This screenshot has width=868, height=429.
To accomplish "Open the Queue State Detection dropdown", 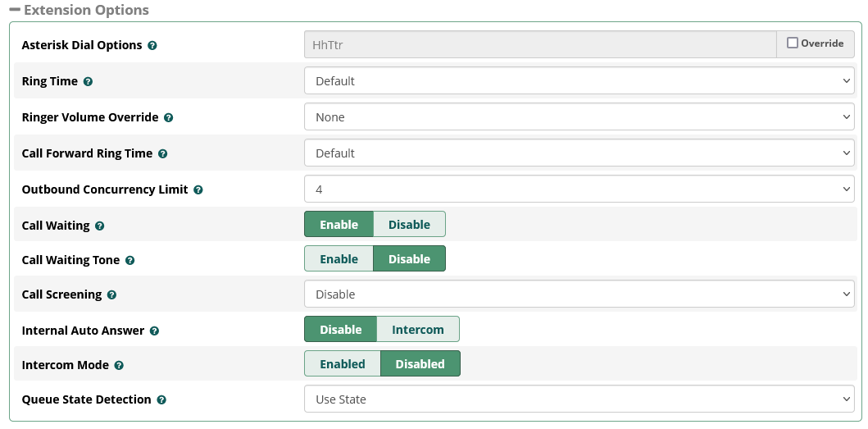I will point(579,399).
